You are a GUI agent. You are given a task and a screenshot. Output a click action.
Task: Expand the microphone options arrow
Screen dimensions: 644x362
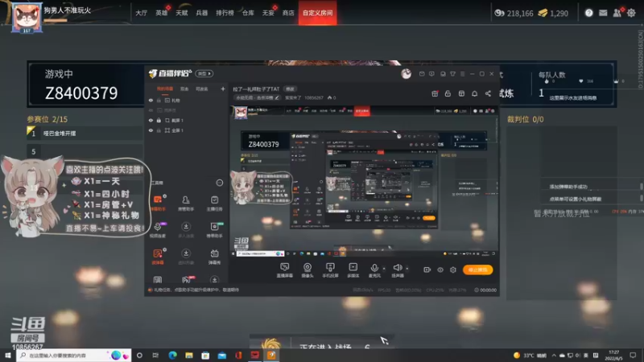click(x=384, y=269)
